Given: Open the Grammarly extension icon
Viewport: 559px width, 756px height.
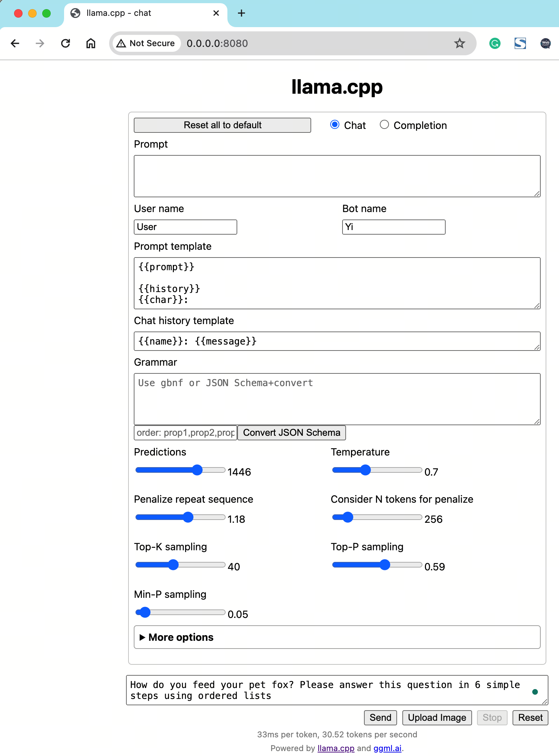Looking at the screenshot, I should tap(495, 43).
